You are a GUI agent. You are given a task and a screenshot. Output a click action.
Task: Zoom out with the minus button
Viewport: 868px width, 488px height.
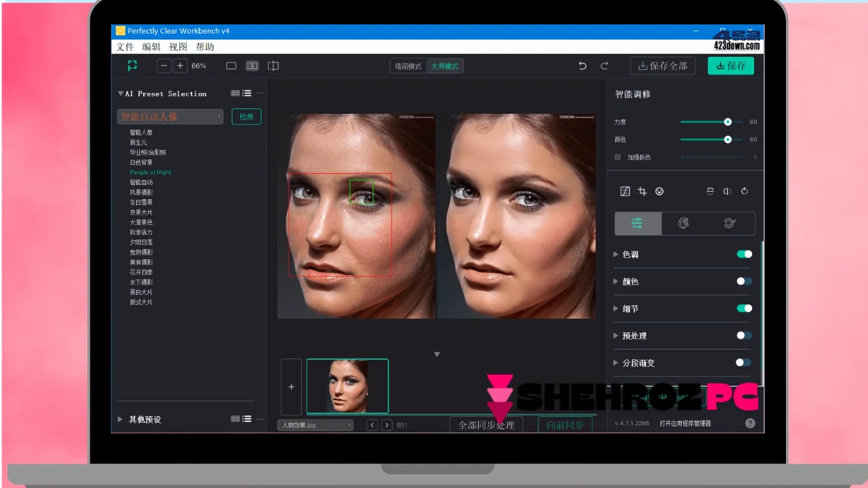tap(165, 66)
